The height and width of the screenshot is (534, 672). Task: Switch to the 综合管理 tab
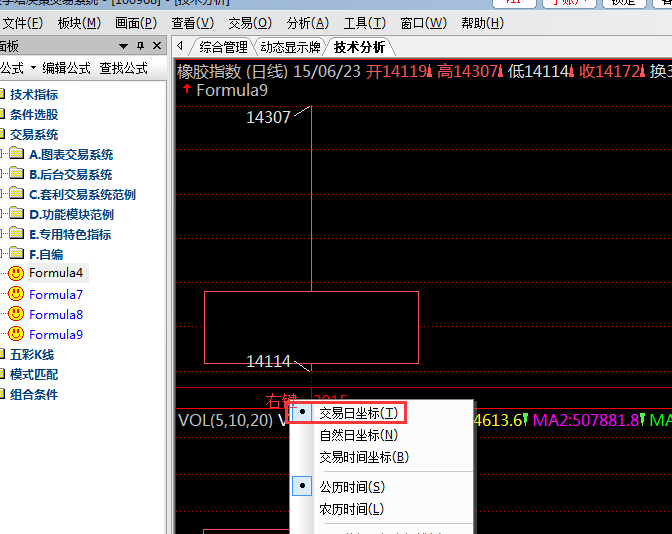(x=223, y=47)
